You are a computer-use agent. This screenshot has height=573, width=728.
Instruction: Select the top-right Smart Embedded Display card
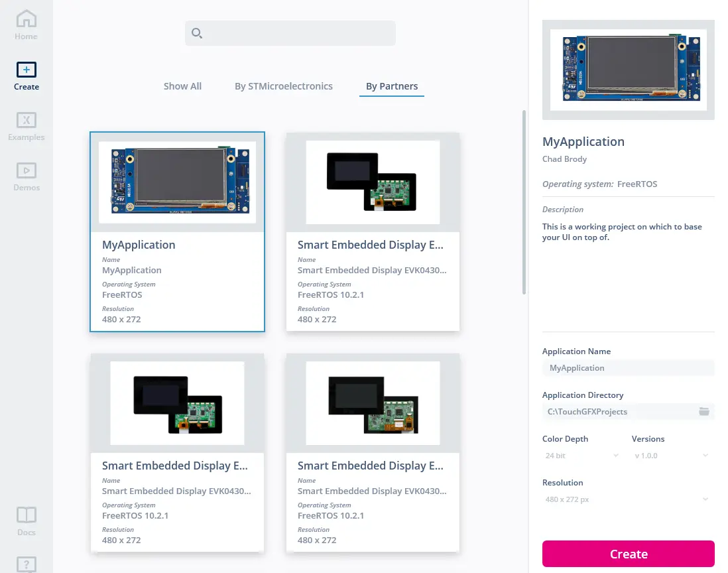click(x=373, y=231)
